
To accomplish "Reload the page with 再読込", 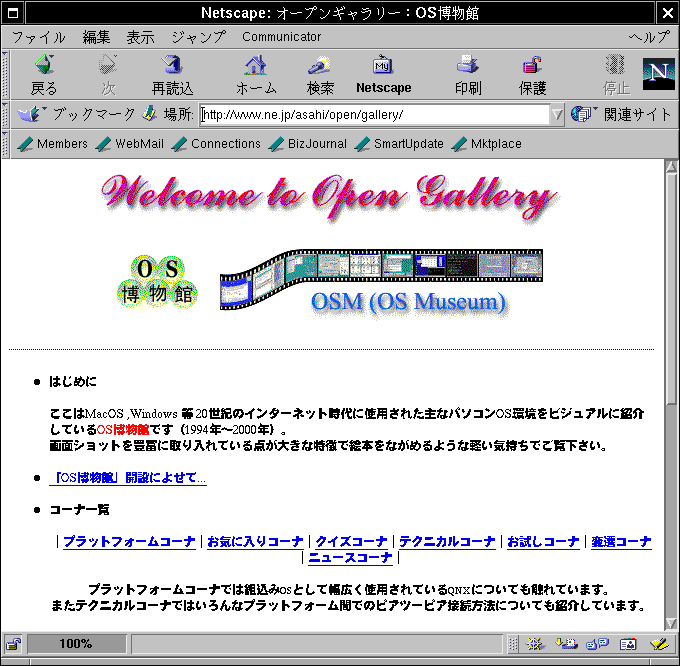I will point(172,75).
